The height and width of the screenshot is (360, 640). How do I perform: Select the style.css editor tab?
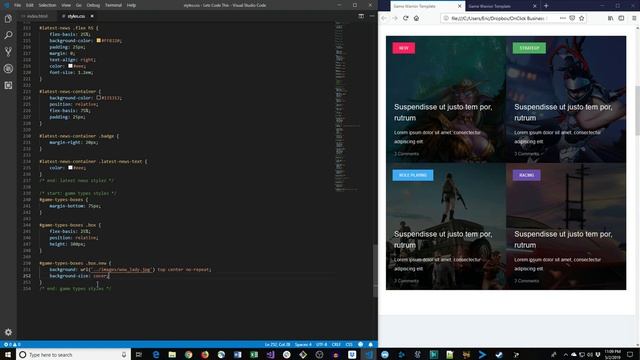coord(76,16)
